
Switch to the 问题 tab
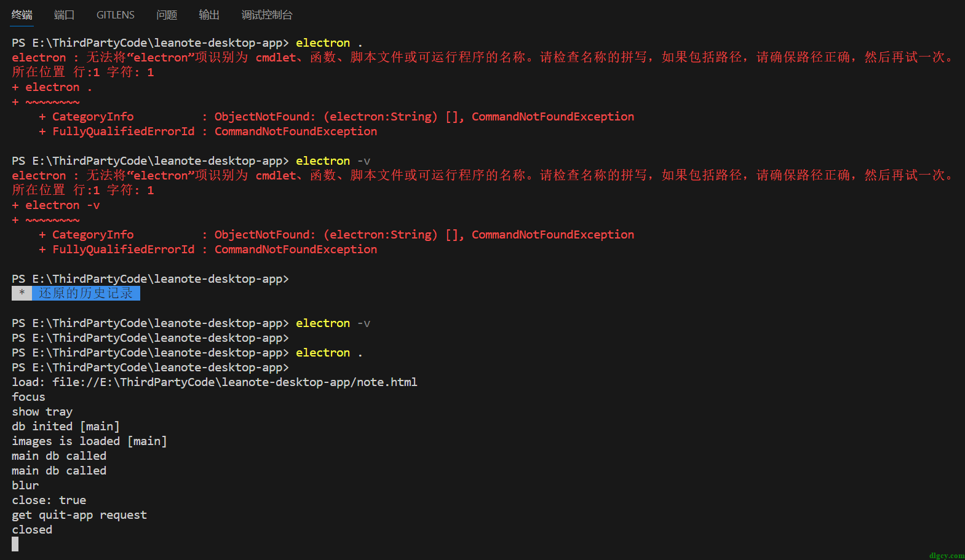[x=167, y=15]
